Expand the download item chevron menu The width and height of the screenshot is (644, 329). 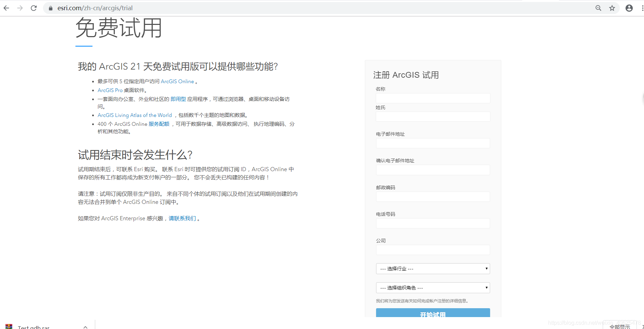coord(85,327)
